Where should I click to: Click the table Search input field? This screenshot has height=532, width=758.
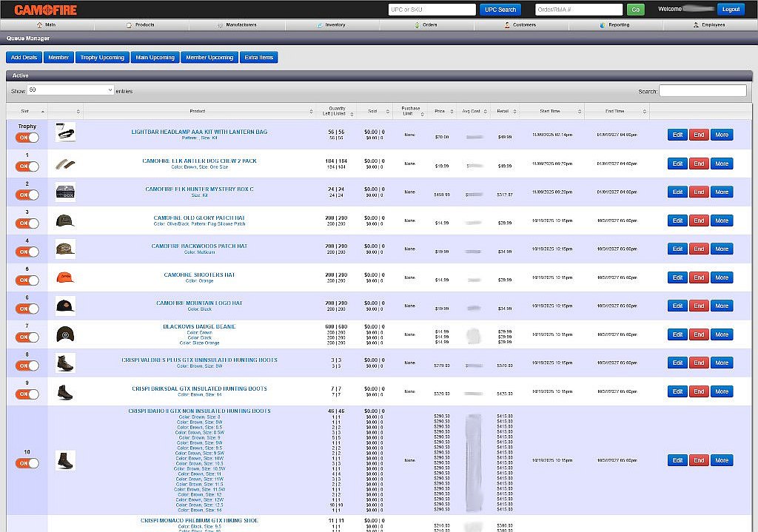pyautogui.click(x=702, y=90)
